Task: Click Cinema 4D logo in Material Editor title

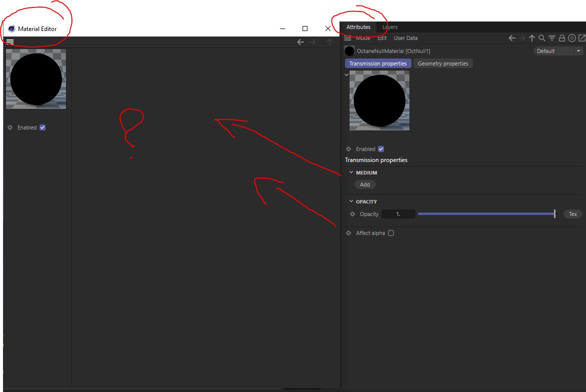Action: click(x=11, y=29)
